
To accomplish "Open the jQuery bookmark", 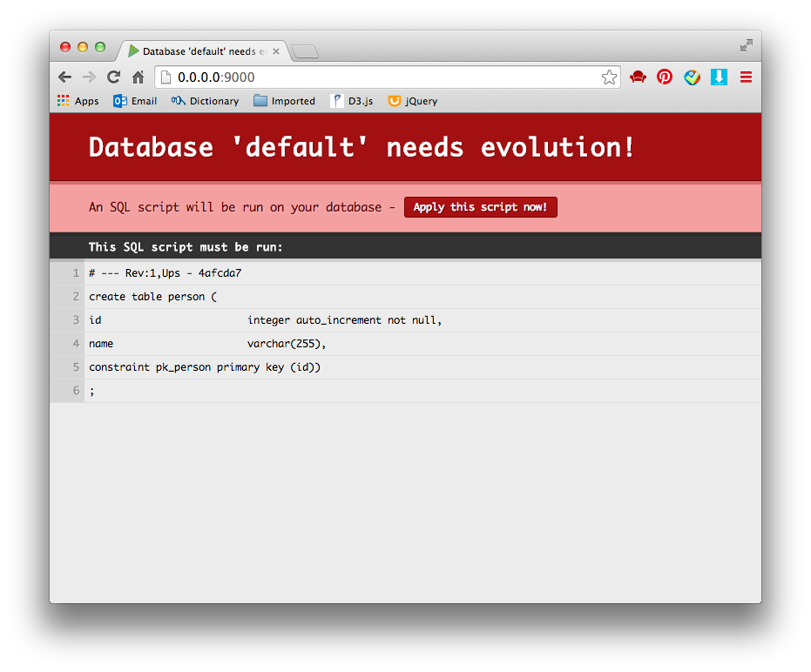I will pyautogui.click(x=413, y=101).
